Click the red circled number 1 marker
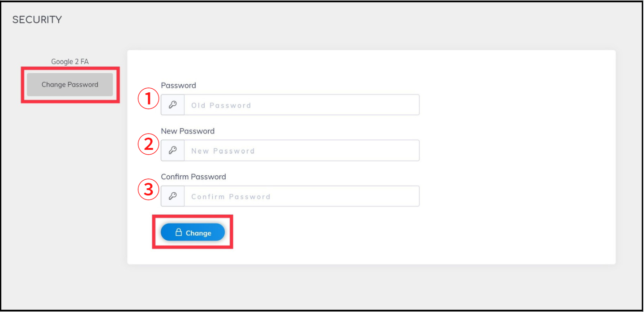This screenshot has width=644, height=312. 148,100
